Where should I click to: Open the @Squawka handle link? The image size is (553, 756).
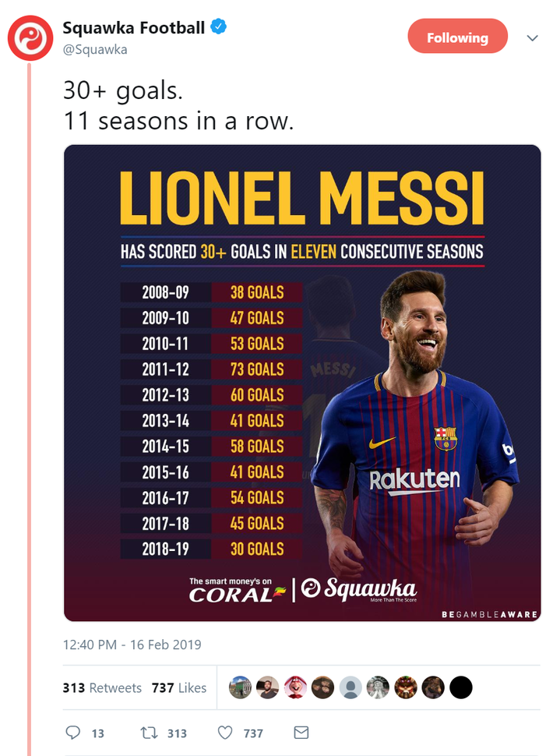(x=95, y=50)
